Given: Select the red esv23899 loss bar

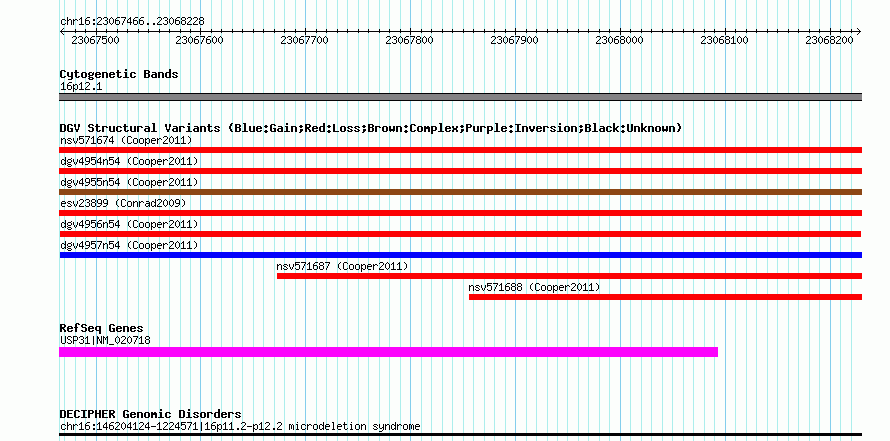Looking at the screenshot, I should [x=460, y=213].
